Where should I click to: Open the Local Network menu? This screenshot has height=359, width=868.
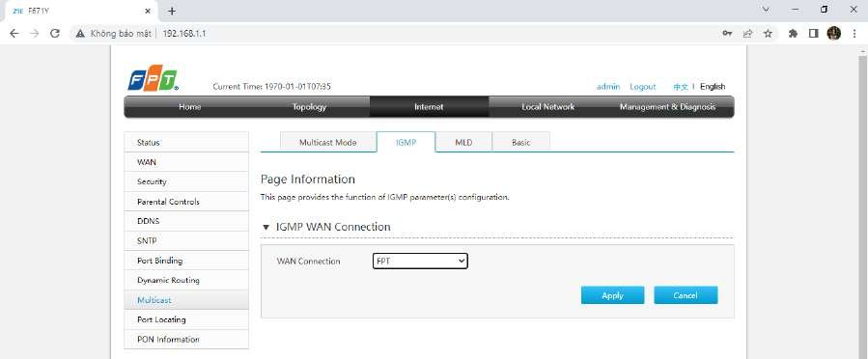(x=548, y=107)
